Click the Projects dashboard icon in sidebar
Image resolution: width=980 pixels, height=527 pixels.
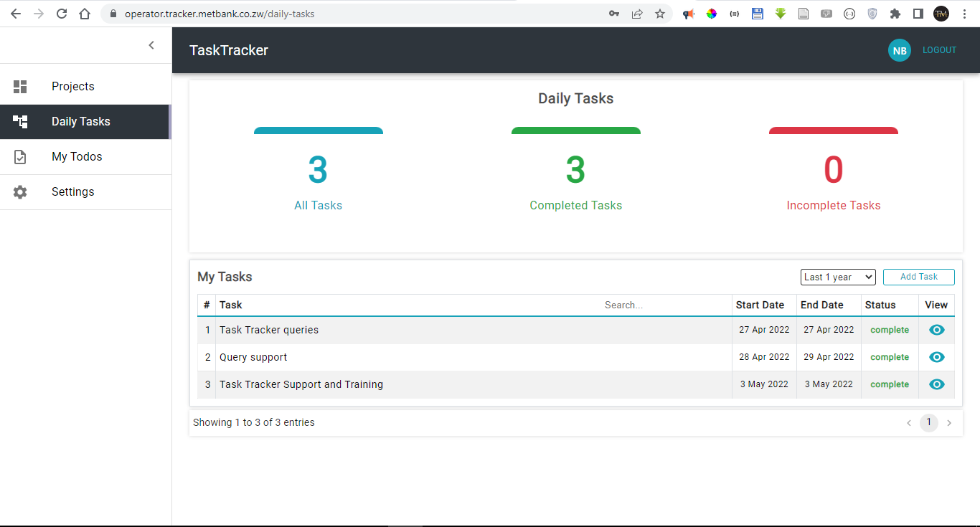pyautogui.click(x=20, y=87)
